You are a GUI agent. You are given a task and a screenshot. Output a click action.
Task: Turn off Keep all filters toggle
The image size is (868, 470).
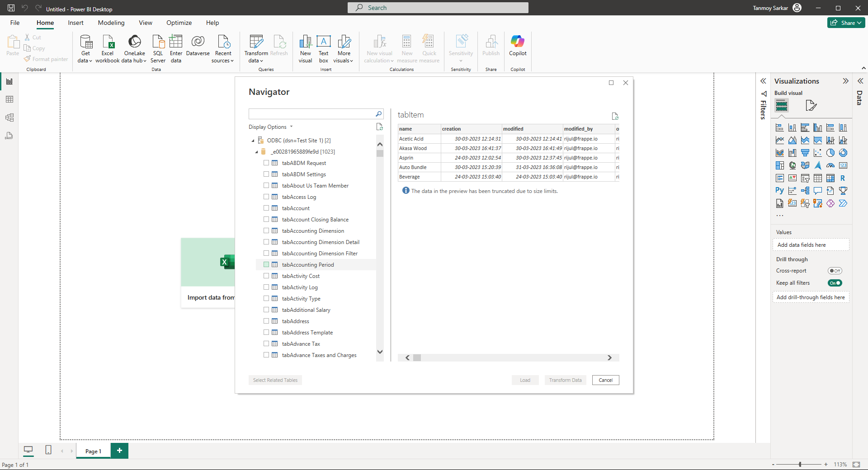tap(835, 283)
